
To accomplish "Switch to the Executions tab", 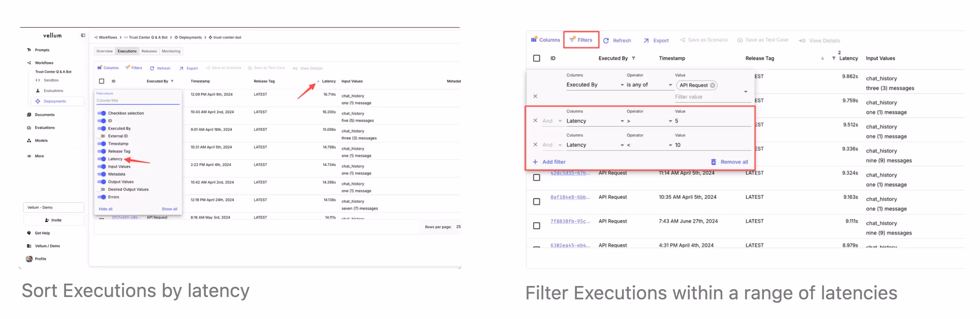I will (127, 51).
